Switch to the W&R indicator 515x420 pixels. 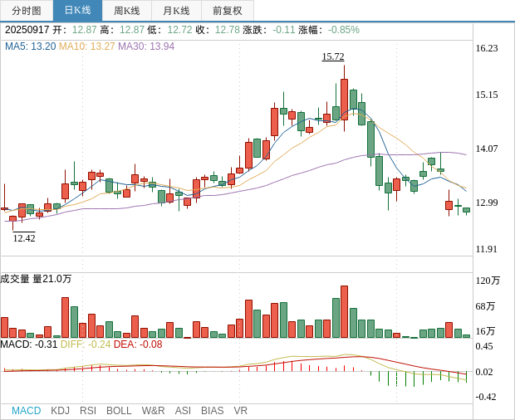(153, 411)
